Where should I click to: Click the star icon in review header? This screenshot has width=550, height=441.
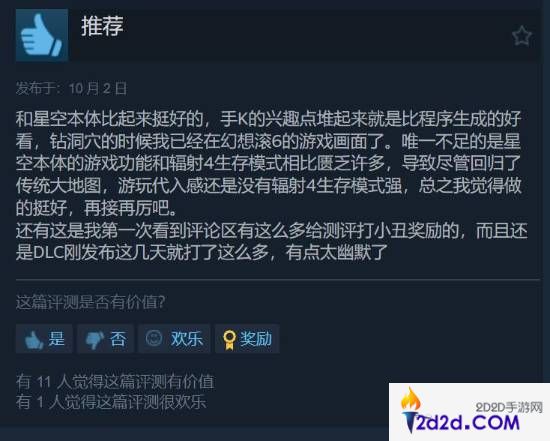[x=522, y=35]
